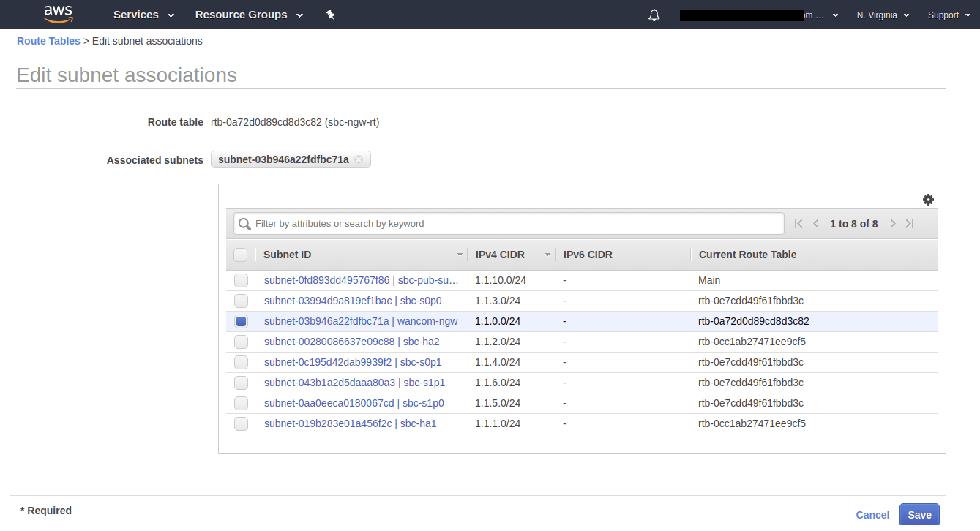The height and width of the screenshot is (531, 980).
Task: Jump to the last page with the >| icon
Action: tap(910, 223)
